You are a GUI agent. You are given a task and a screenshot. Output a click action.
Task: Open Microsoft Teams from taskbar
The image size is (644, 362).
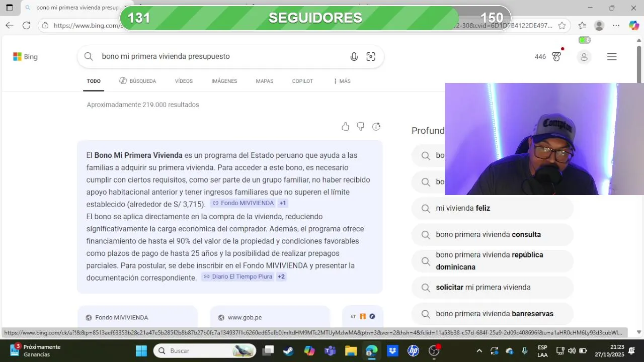point(330,350)
